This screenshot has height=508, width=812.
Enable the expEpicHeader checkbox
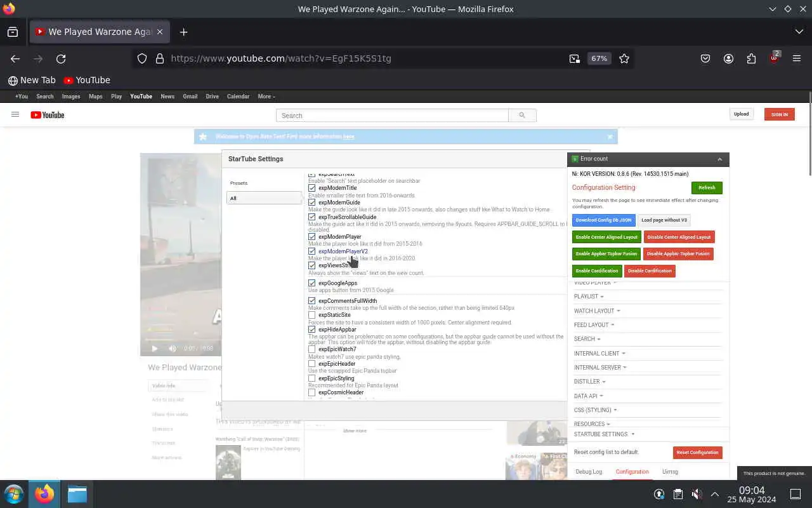[x=311, y=364]
